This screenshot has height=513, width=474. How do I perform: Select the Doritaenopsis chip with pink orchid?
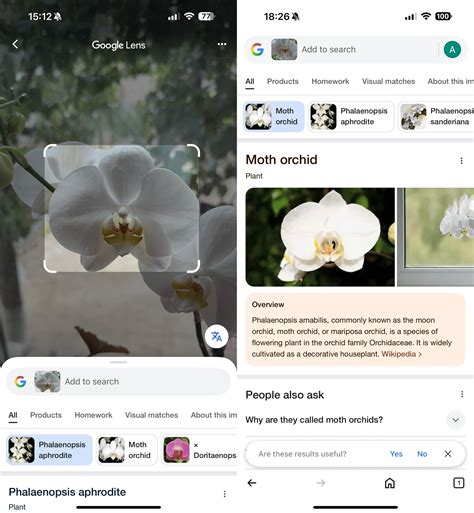click(x=199, y=450)
